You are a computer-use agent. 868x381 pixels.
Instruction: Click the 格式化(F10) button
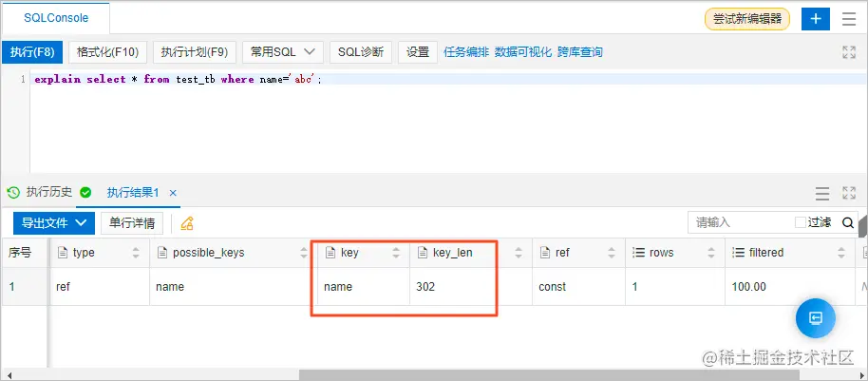[x=107, y=52]
